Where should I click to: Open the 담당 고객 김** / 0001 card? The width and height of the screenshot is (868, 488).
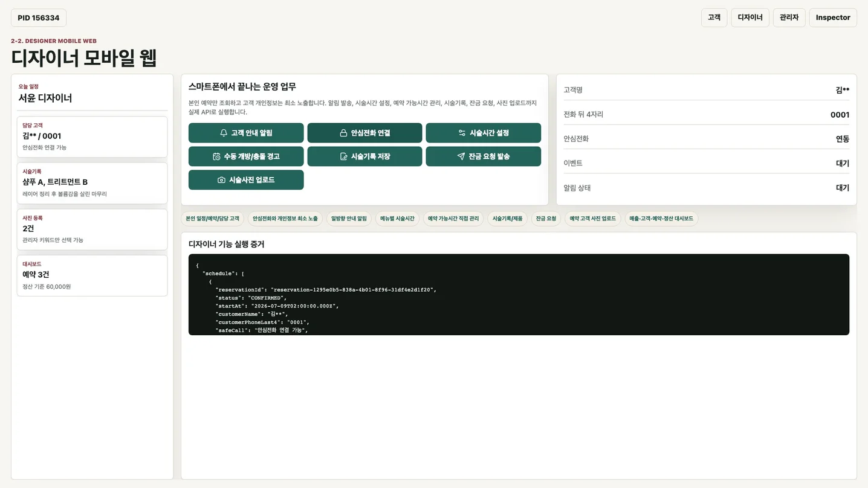pyautogui.click(x=92, y=136)
